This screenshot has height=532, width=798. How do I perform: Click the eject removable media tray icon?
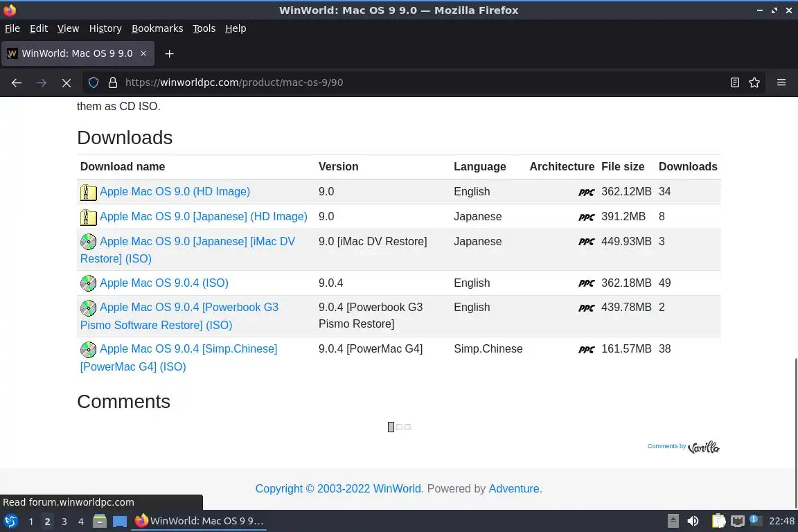673,521
